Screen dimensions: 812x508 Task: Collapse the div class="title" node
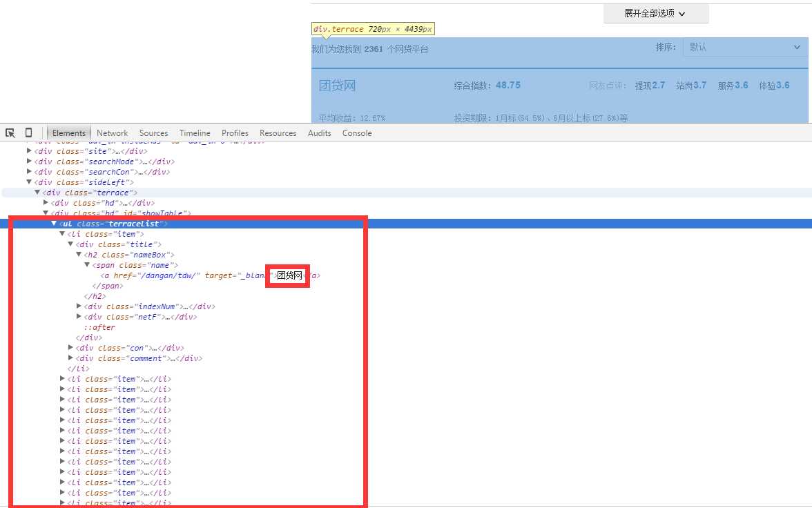point(70,244)
